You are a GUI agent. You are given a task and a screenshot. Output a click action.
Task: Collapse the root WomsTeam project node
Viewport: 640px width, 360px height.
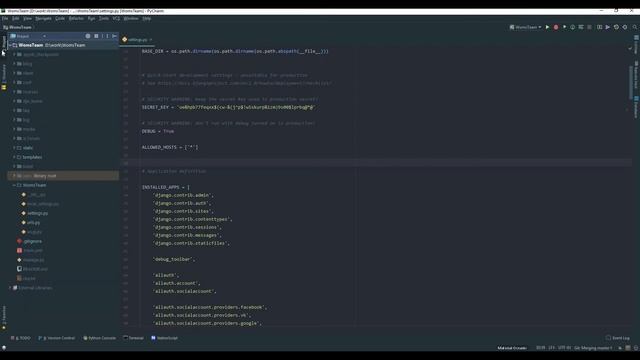[10, 45]
